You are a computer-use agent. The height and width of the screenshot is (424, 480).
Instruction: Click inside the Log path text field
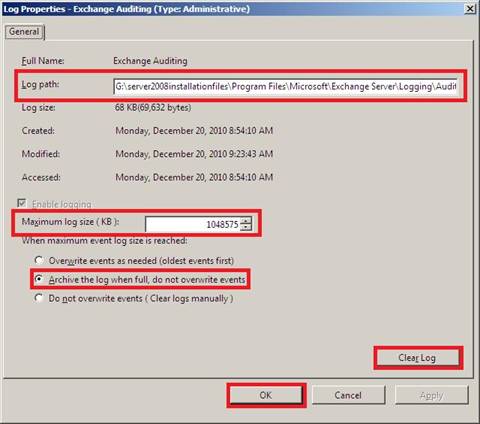click(285, 87)
